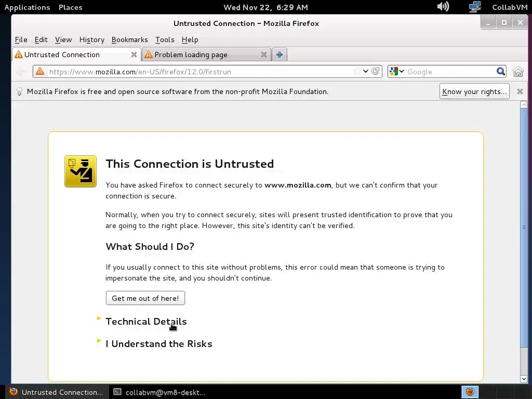The height and width of the screenshot is (399, 532).
Task: Maximize the Firefox window
Action: 504,23
